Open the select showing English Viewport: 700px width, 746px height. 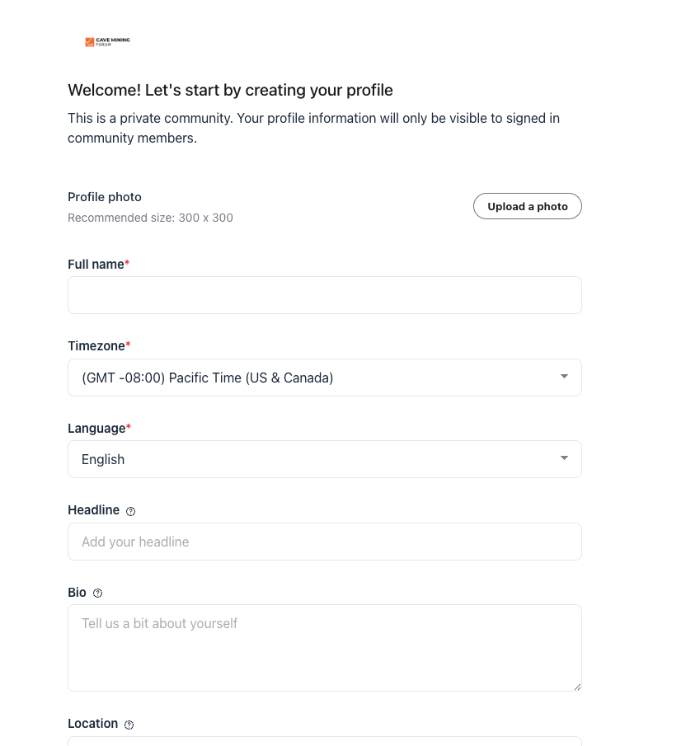click(325, 459)
